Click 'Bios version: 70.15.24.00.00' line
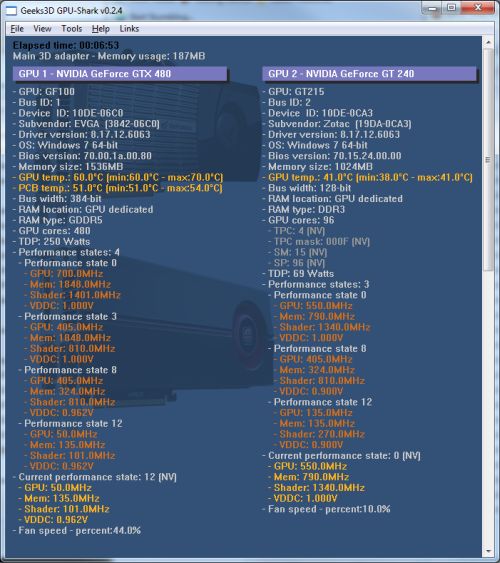The height and width of the screenshot is (563, 500). (x=332, y=156)
